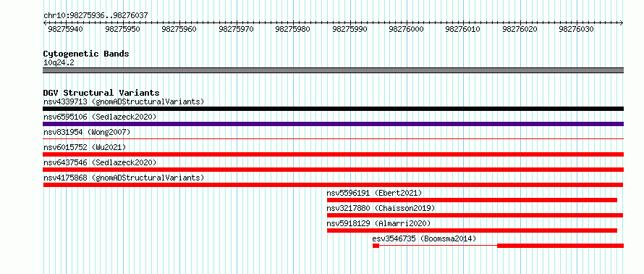
Task: Open variant label nsv6595106 (Sedlazeck2020)
Action: 100,117
